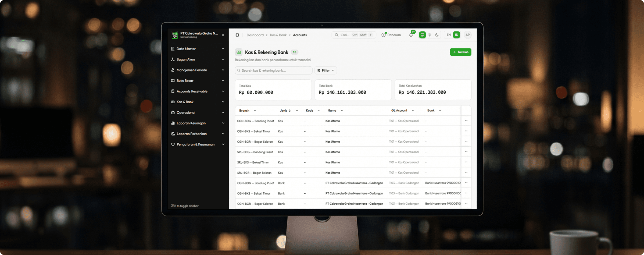Open more actions for CGN-BKS Bank Cadangan row
The width and height of the screenshot is (644, 255).
click(466, 193)
